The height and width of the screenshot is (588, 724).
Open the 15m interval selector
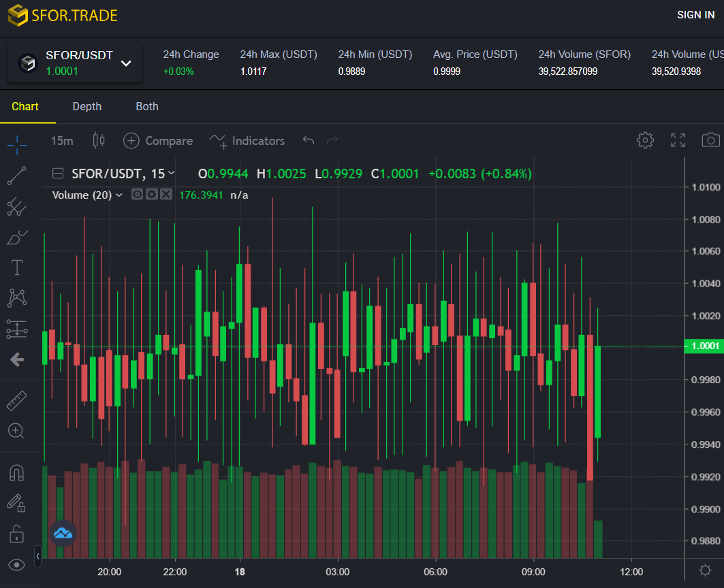62,141
